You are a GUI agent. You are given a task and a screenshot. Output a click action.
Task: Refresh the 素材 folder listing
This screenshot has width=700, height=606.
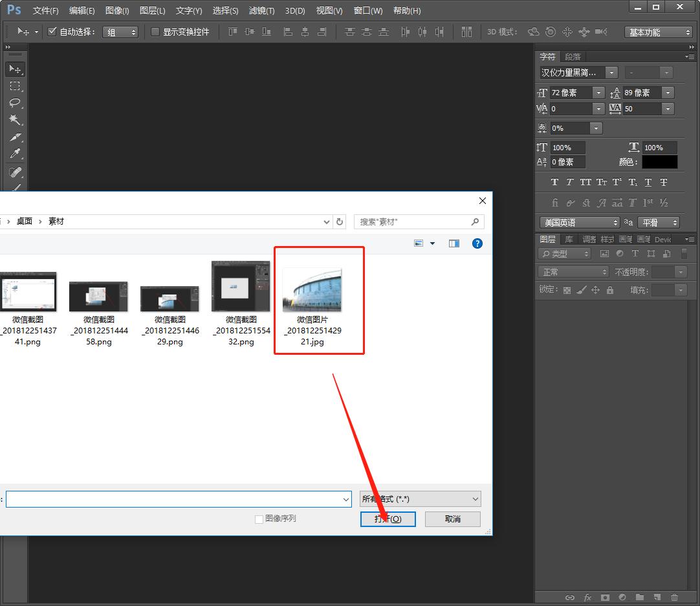340,221
